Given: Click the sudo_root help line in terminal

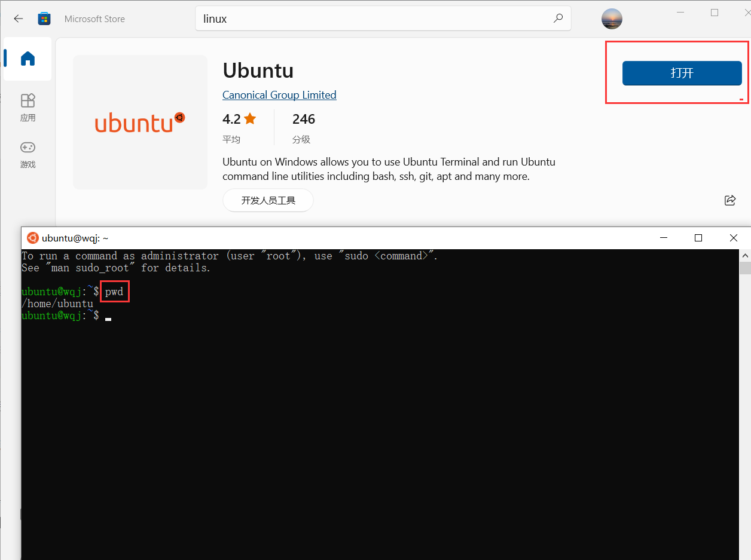Looking at the screenshot, I should (x=116, y=268).
